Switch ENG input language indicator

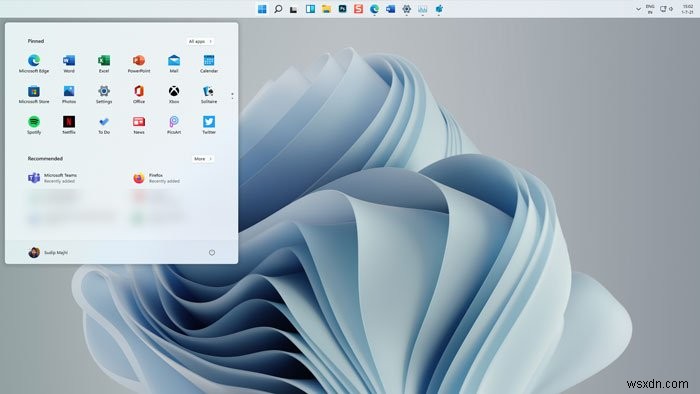pyautogui.click(x=650, y=9)
